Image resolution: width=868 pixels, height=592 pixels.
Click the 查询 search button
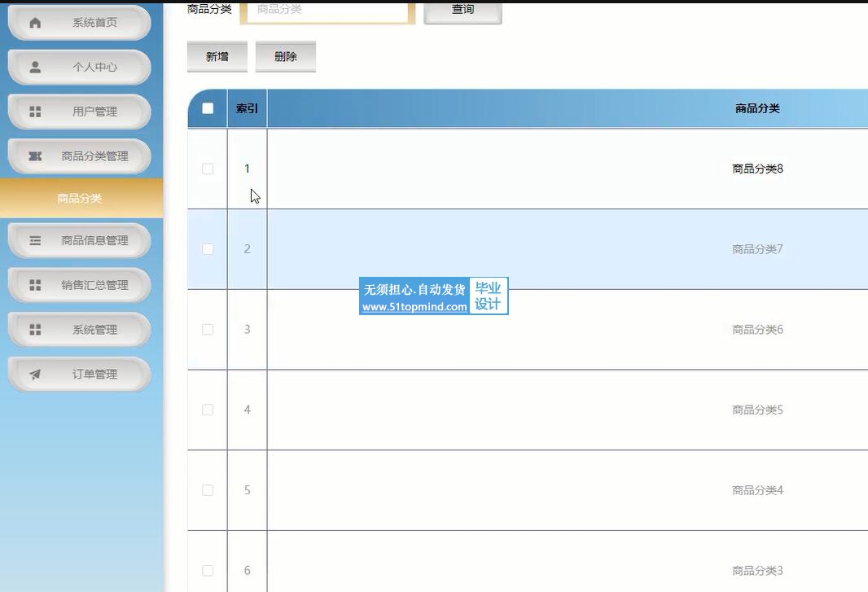(462, 11)
